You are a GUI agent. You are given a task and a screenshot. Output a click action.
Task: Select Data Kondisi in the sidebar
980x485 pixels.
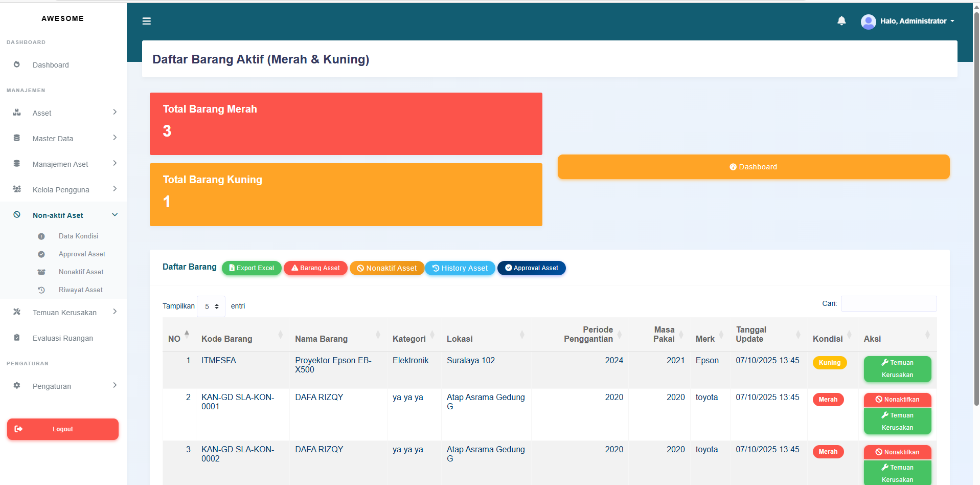pyautogui.click(x=78, y=236)
